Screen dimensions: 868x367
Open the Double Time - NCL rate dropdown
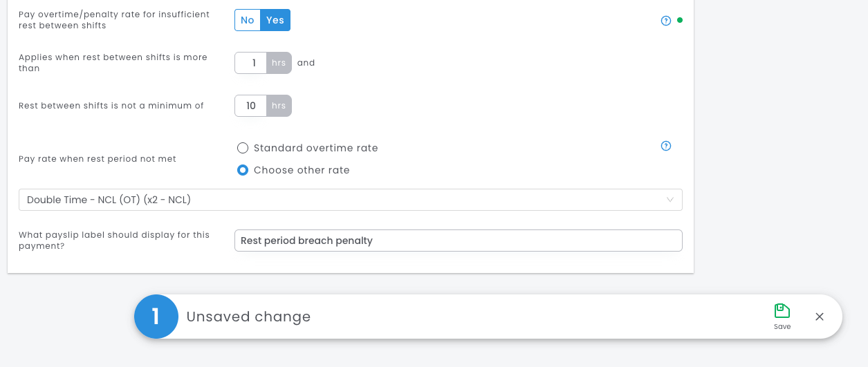tap(351, 200)
